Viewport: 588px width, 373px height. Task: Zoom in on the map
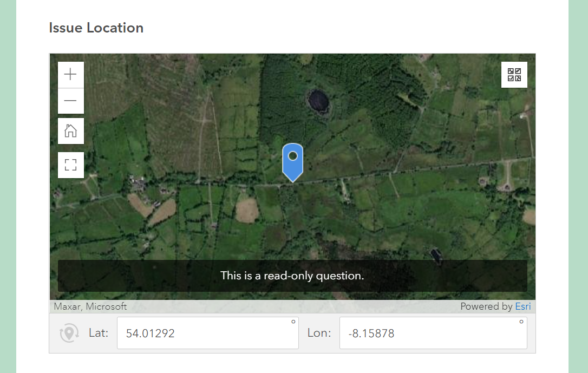[71, 75]
